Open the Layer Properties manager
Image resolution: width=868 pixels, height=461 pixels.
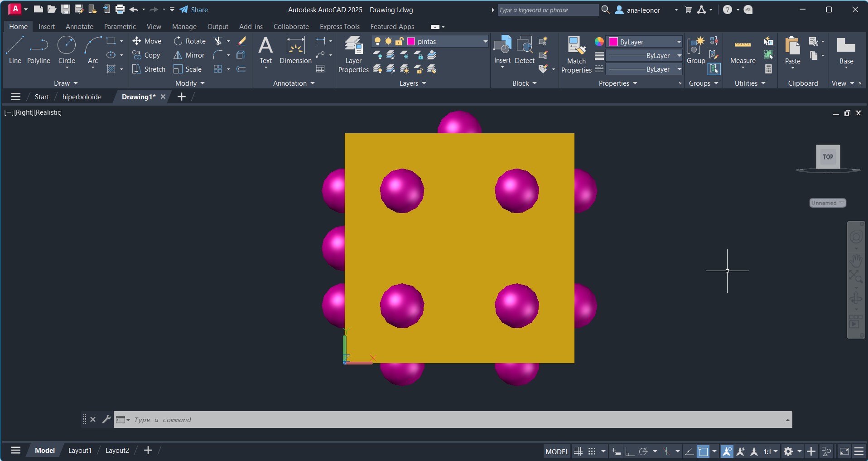[x=353, y=54]
